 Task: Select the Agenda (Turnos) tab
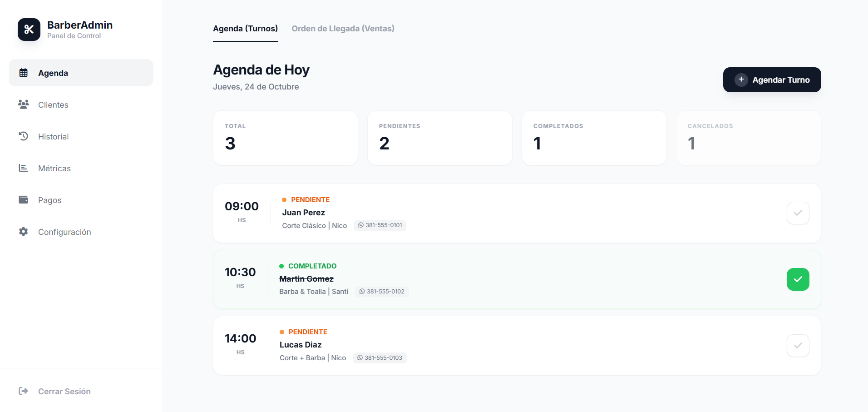[x=245, y=29]
